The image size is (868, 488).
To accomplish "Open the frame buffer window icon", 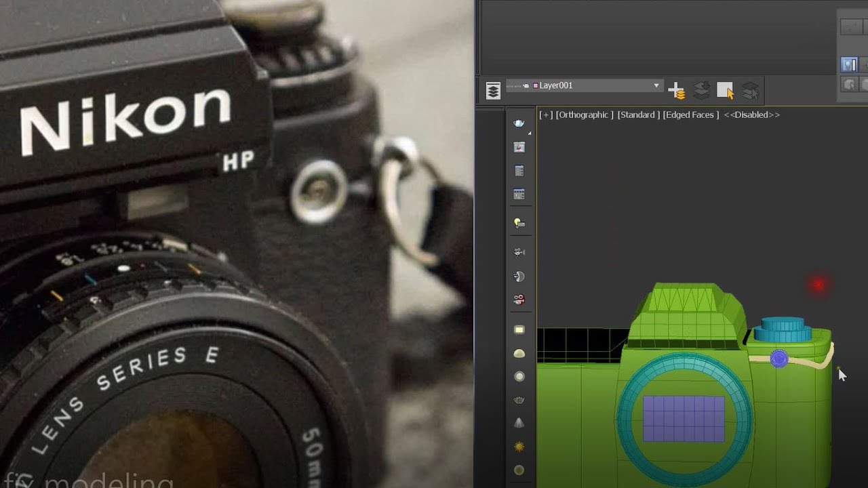I will 519,147.
